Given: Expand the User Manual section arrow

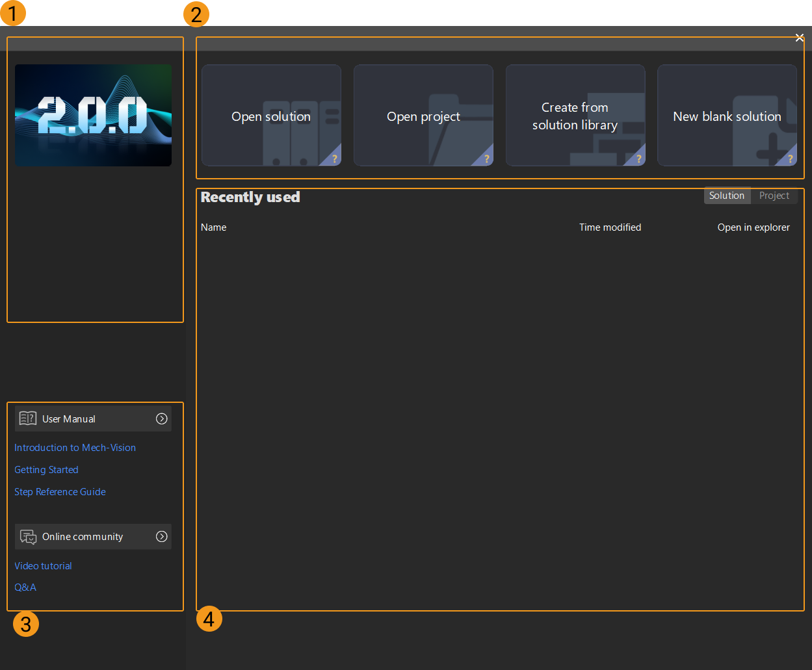Looking at the screenshot, I should (x=161, y=419).
